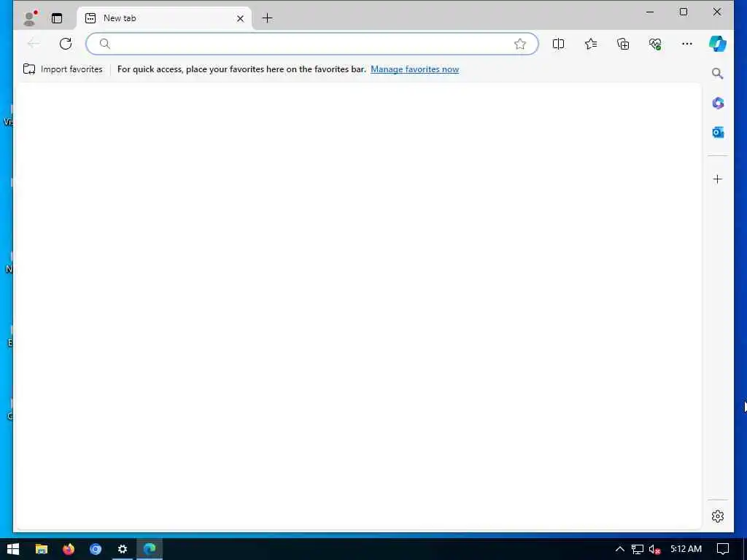The width and height of the screenshot is (747, 560).
Task: Open sidebar Search icon
Action: (718, 74)
